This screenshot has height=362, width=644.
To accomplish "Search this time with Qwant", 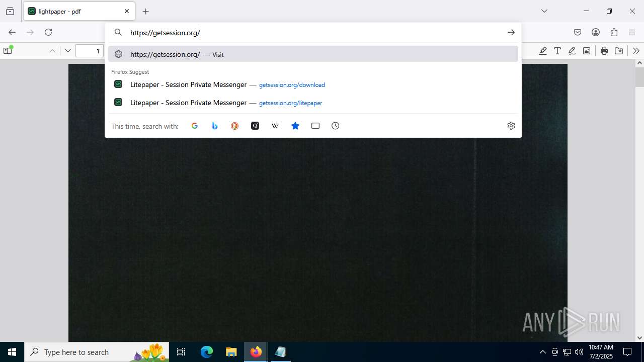I will click(255, 126).
